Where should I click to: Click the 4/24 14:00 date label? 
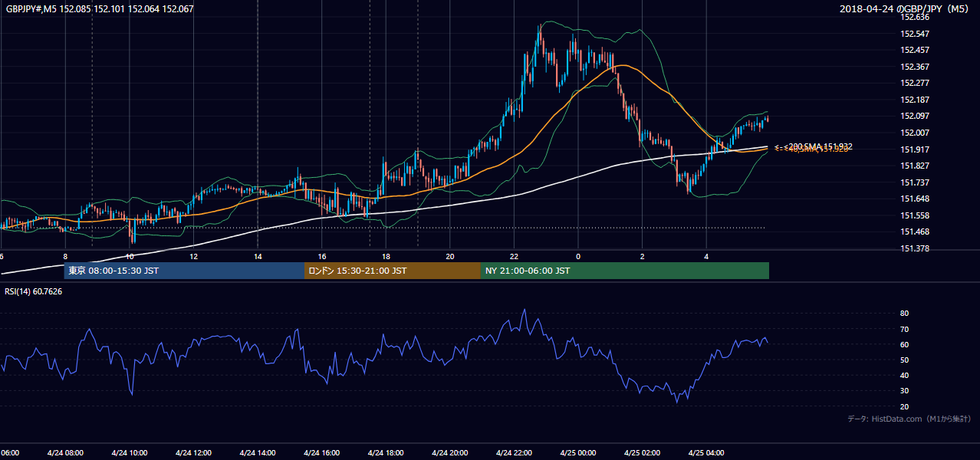coord(257,453)
